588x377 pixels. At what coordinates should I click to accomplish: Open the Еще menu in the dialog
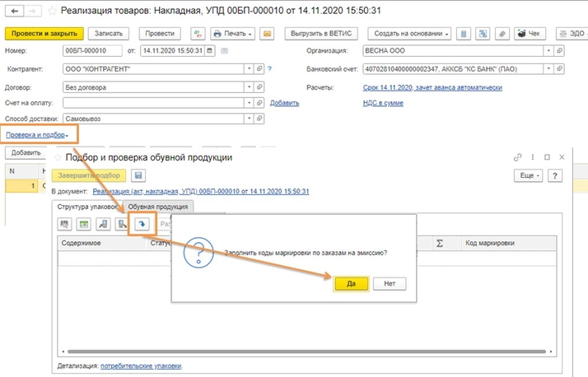click(527, 175)
